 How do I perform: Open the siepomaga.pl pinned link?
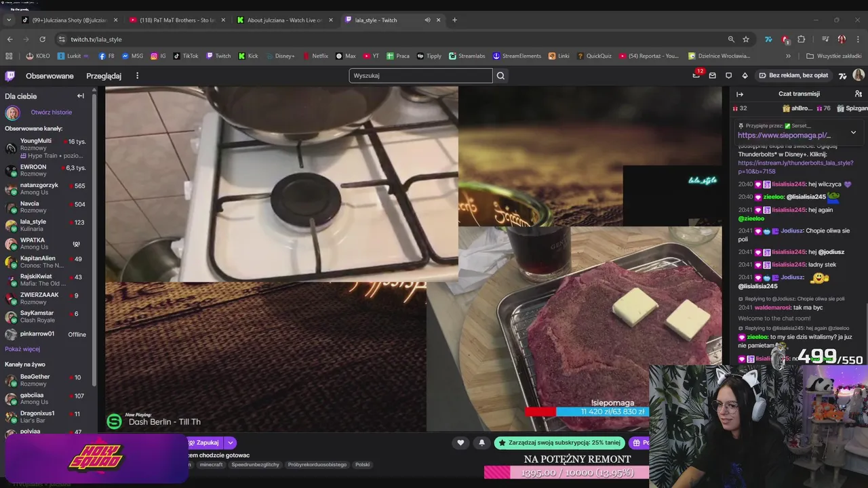784,136
